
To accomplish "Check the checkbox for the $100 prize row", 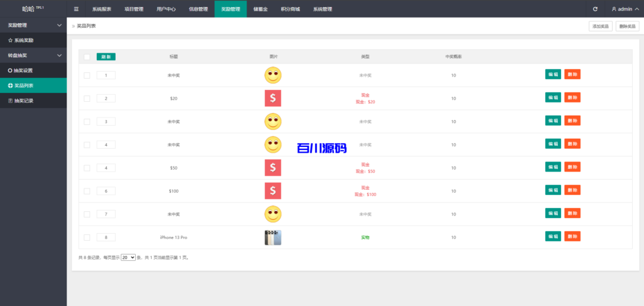I will (x=87, y=191).
